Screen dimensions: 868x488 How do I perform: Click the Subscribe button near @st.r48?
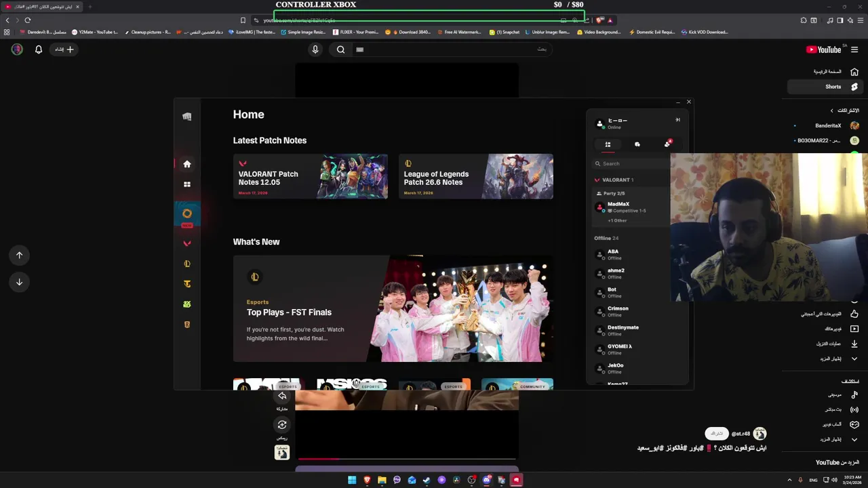[x=717, y=434]
